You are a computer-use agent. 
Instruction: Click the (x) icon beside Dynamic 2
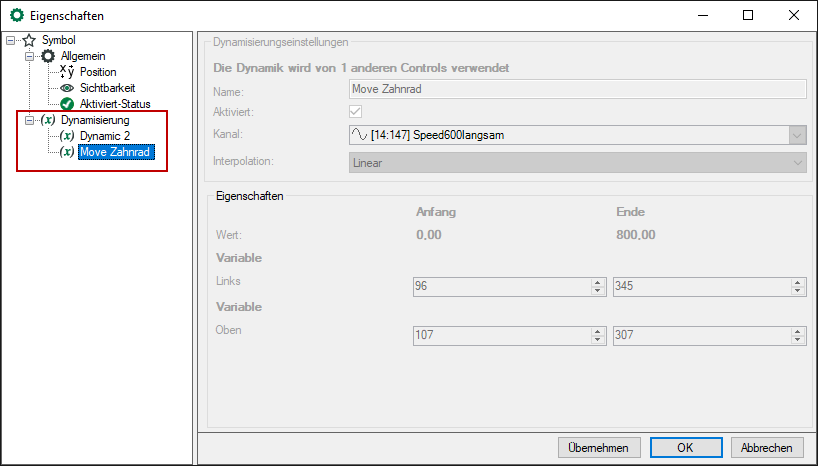[x=67, y=136]
